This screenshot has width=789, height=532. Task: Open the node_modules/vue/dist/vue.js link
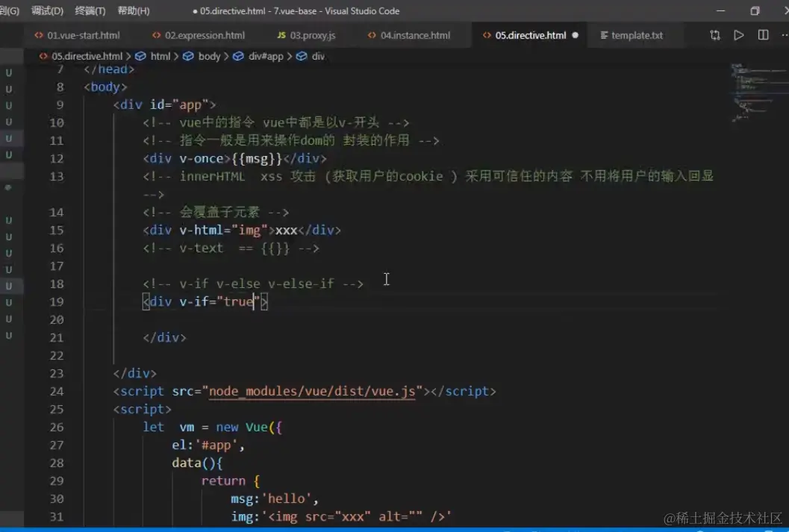[x=312, y=391]
